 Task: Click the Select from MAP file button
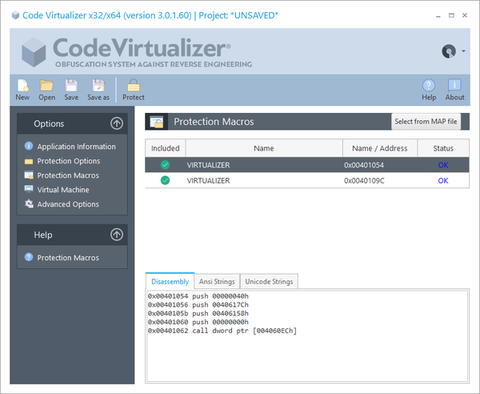[426, 121]
